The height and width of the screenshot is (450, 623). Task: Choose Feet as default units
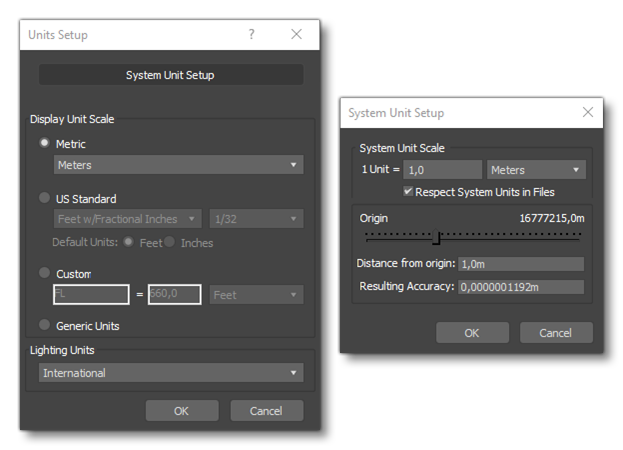point(128,242)
